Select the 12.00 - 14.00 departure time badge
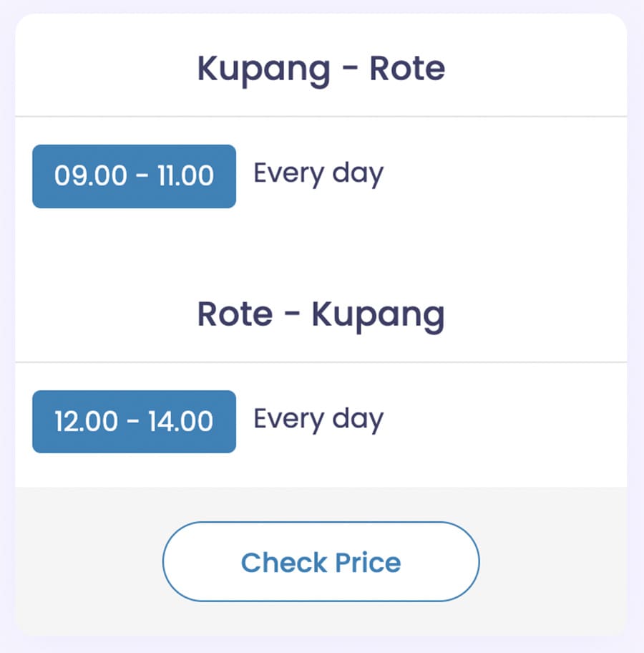The height and width of the screenshot is (653, 644). point(134,422)
